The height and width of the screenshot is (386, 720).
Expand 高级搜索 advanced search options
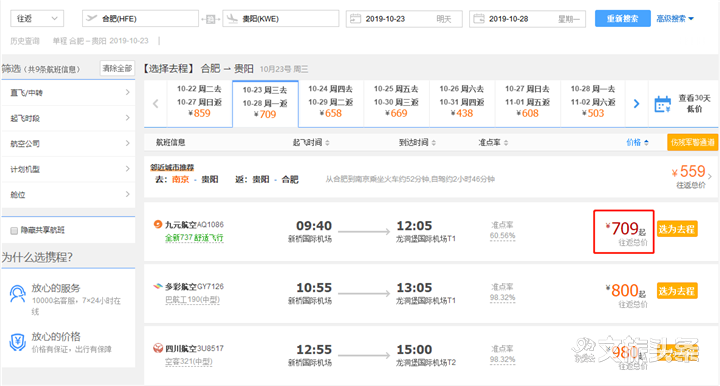coord(675,19)
